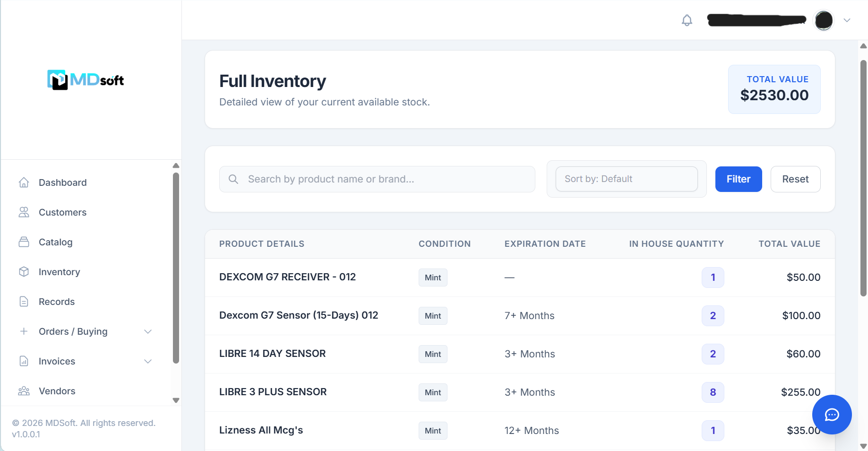Open Records section
This screenshot has height=451, width=868.
57,302
